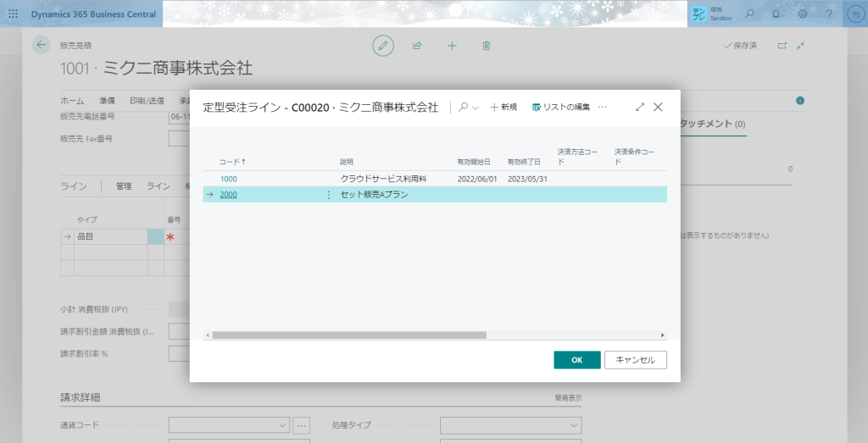Open the 管理 menu in lines section
This screenshot has height=443, width=868.
[x=124, y=186]
